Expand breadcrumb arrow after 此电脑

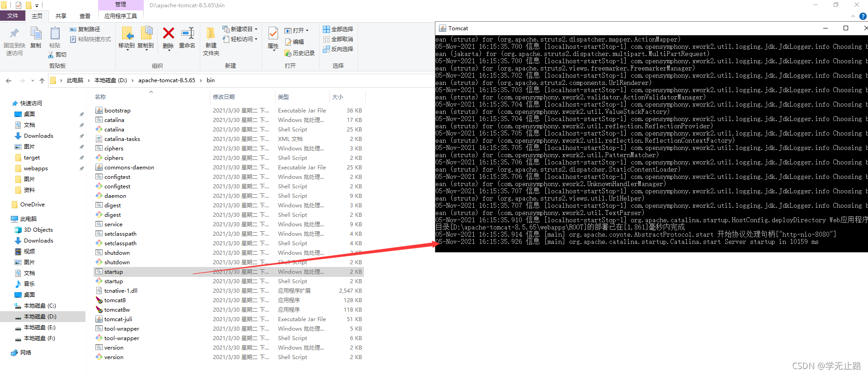click(89, 80)
